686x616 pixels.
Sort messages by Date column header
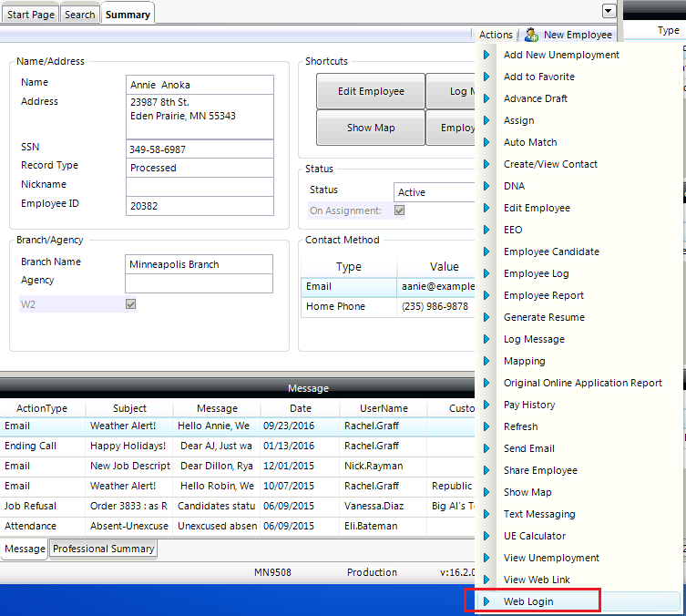coord(300,408)
